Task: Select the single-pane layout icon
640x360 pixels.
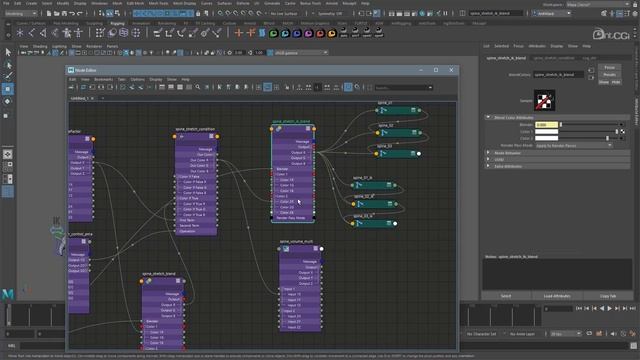Action: [8, 154]
